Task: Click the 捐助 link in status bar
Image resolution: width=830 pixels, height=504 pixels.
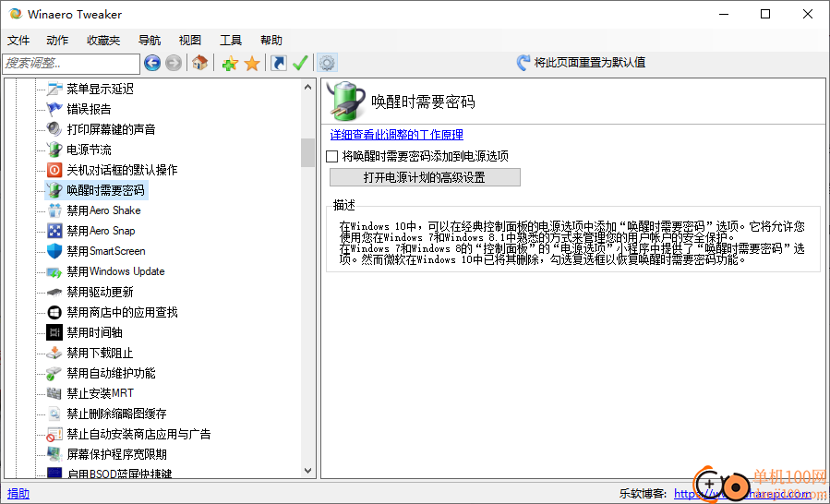Action: tap(18, 494)
